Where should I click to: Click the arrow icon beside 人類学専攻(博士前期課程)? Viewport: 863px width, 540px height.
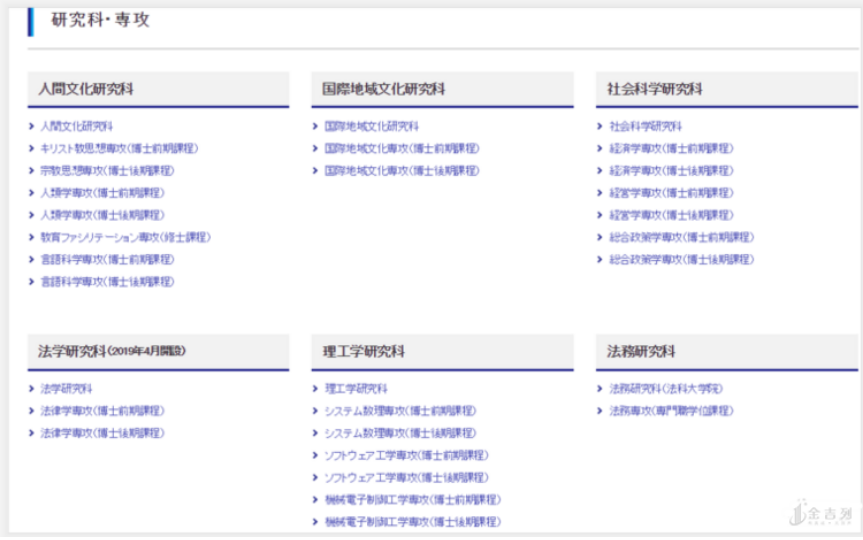32,193
